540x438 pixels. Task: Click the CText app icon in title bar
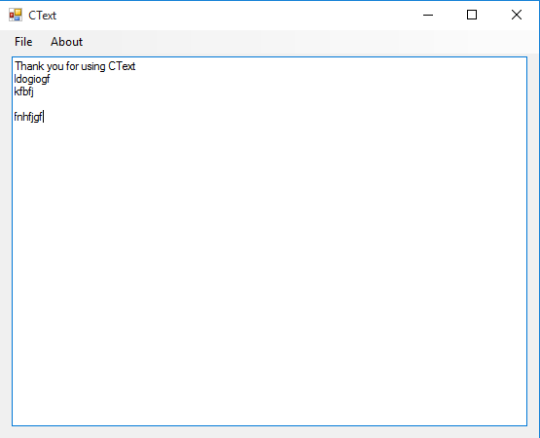coord(15,15)
